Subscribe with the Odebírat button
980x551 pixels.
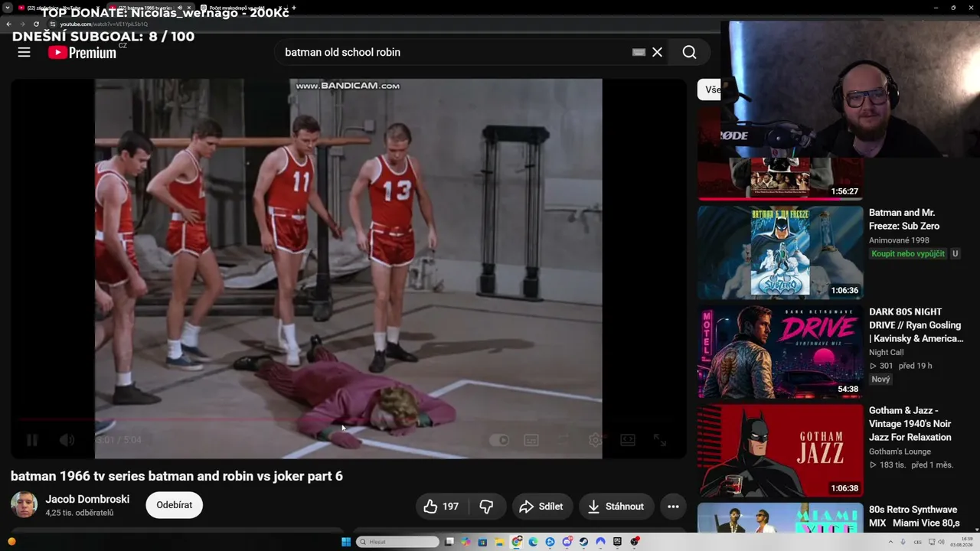coord(175,505)
